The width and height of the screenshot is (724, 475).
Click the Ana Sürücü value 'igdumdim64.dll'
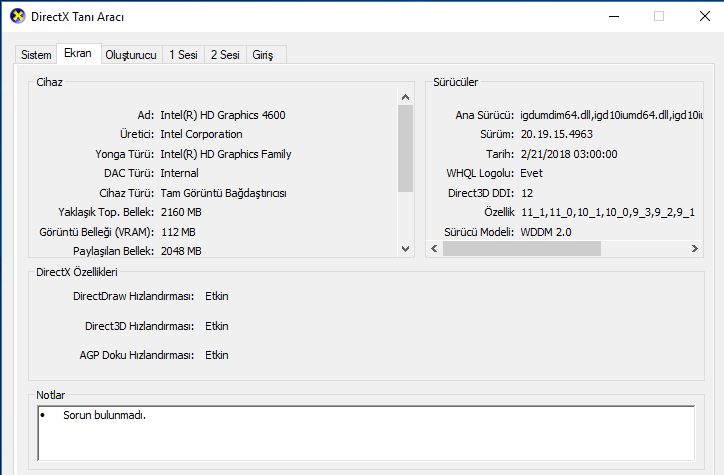[555, 115]
